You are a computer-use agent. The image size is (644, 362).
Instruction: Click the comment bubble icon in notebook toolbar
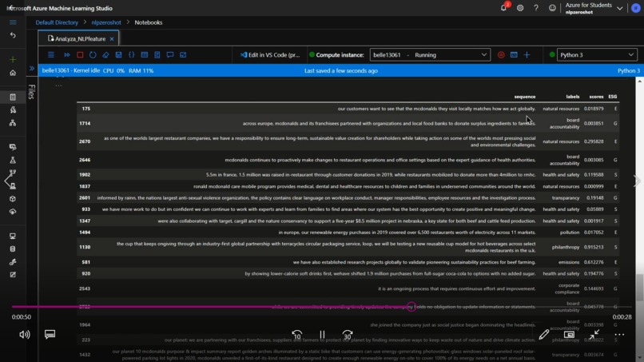point(170,54)
